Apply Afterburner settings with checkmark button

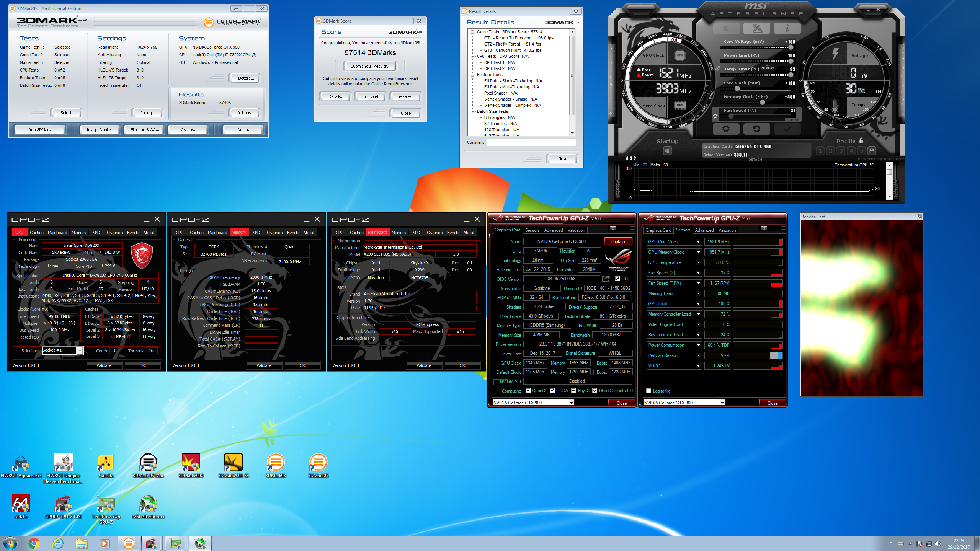(x=787, y=129)
